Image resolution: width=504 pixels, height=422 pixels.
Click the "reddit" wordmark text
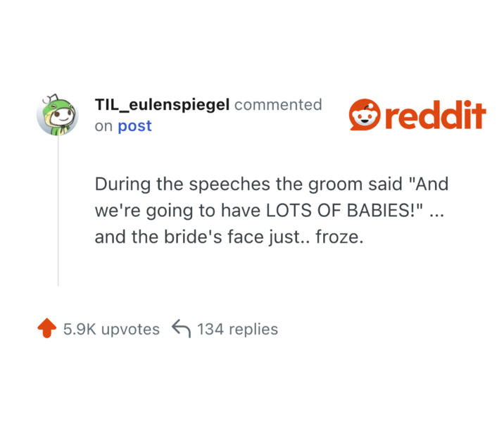434,115
